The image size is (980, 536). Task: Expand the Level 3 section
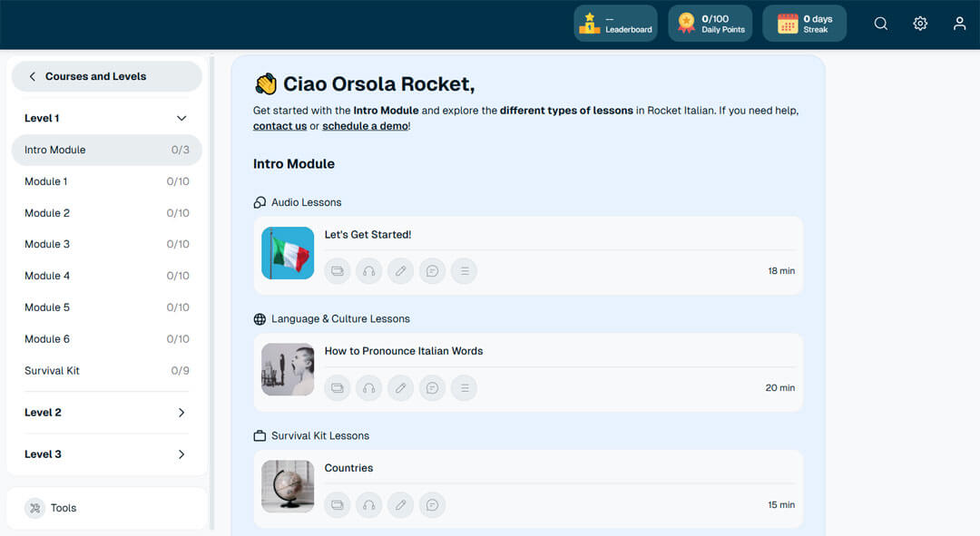tap(181, 454)
